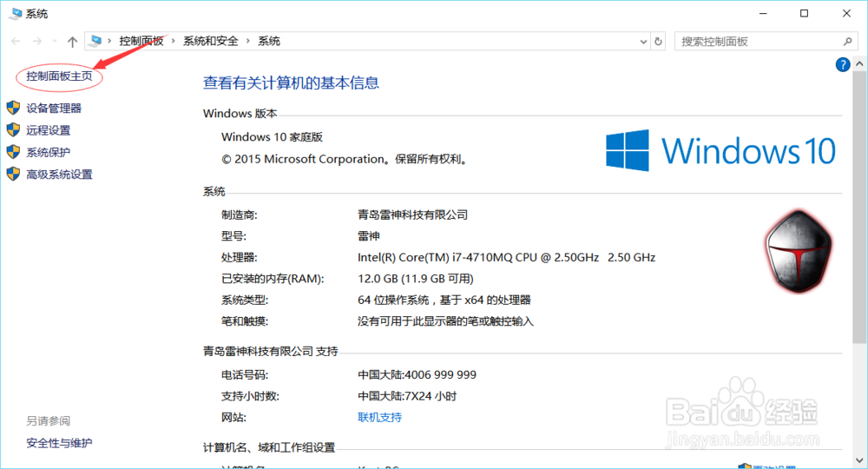Click scrollbar down arrow
This screenshot has width=868, height=469.
859,460
